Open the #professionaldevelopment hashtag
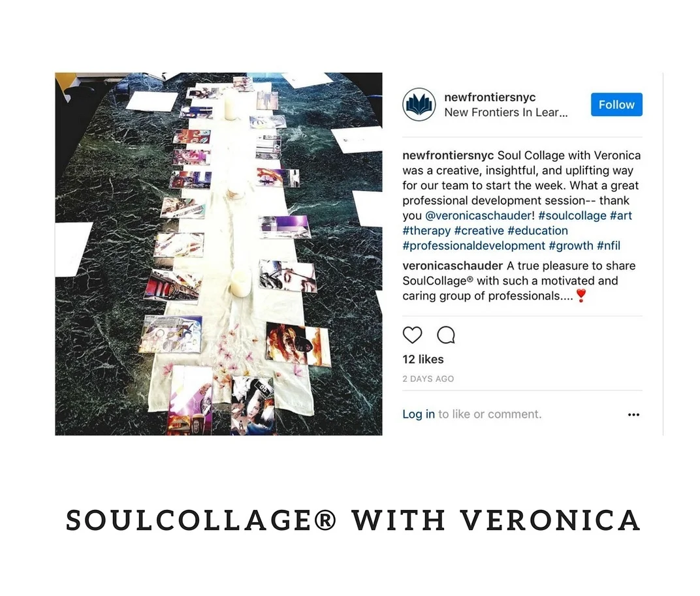The height and width of the screenshot is (596, 700). 473,246
